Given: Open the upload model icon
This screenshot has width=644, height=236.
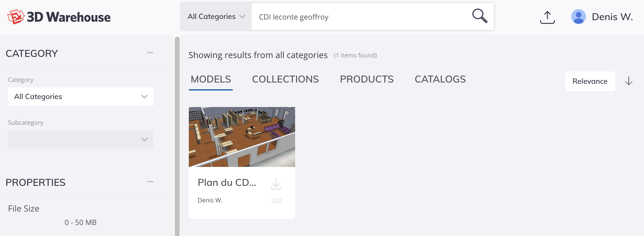Looking at the screenshot, I should click(x=547, y=17).
